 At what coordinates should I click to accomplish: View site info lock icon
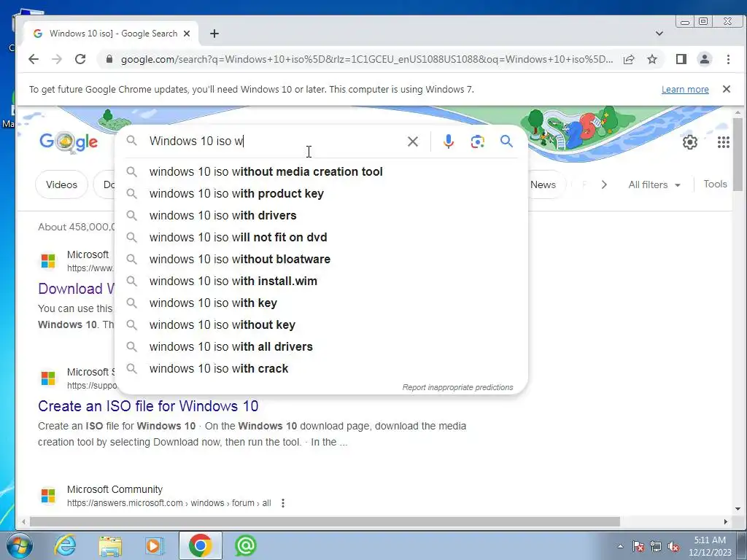pyautogui.click(x=109, y=59)
